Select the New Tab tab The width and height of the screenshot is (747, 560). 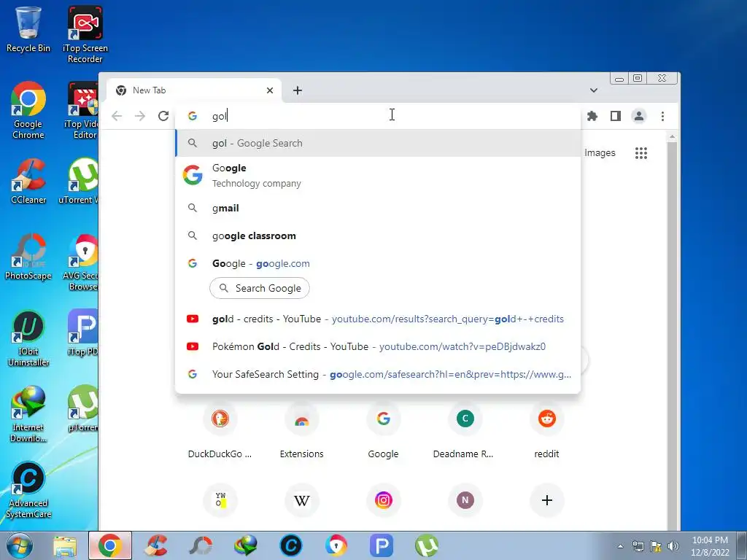click(193, 90)
